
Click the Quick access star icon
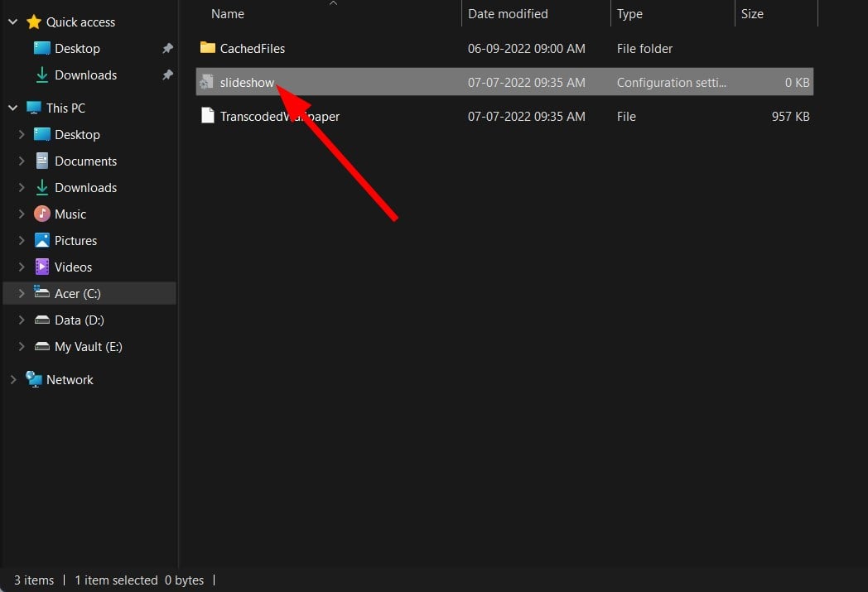[34, 22]
